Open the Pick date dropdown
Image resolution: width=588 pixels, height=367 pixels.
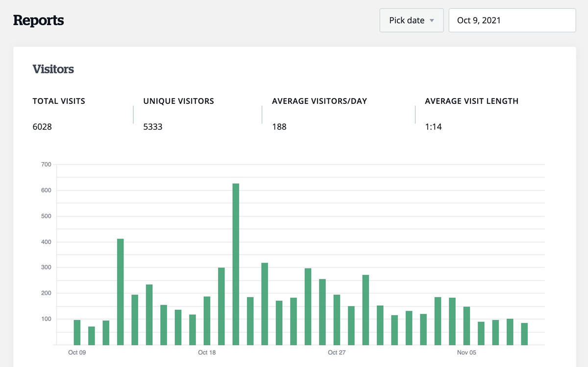point(412,21)
